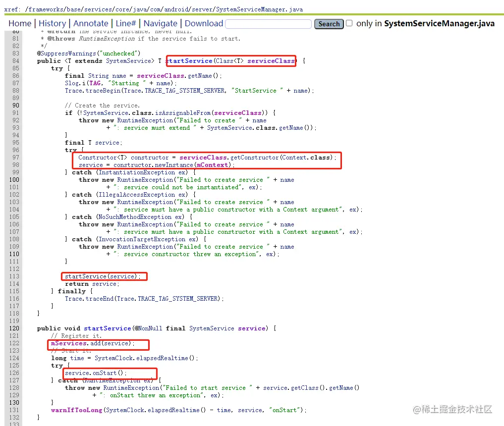Jump to line number 130
This screenshot has width=504, height=426.
point(14,403)
